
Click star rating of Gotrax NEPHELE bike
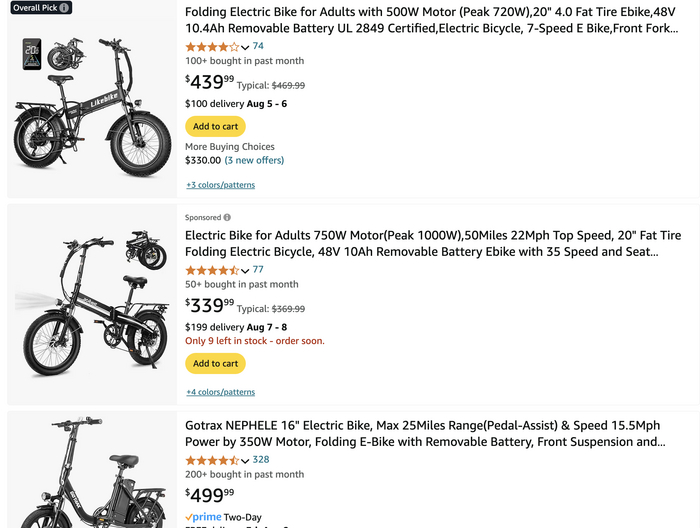tap(212, 460)
